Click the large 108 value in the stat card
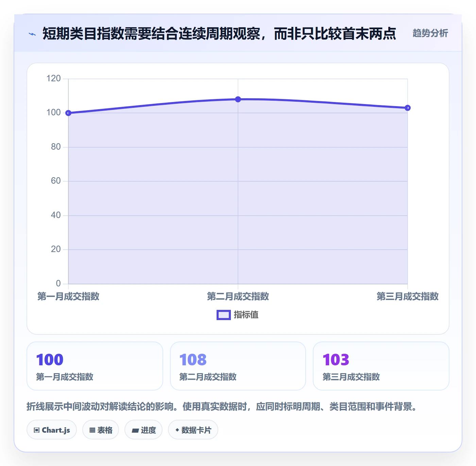This screenshot has width=476, height=466. (x=193, y=360)
